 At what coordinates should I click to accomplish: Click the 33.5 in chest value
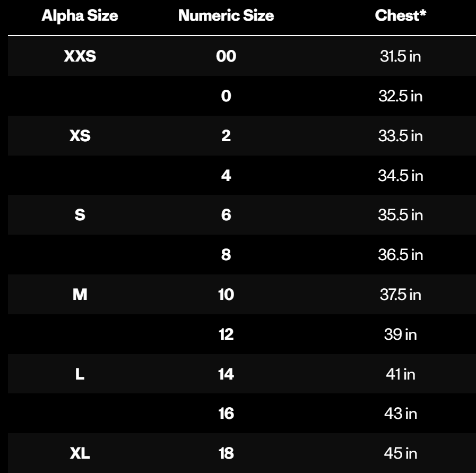pos(401,136)
